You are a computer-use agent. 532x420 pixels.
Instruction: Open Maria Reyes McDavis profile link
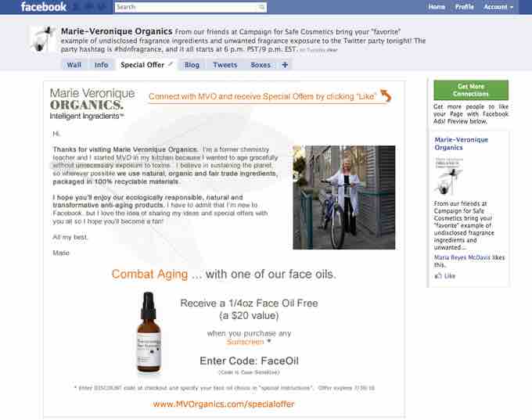(462, 257)
